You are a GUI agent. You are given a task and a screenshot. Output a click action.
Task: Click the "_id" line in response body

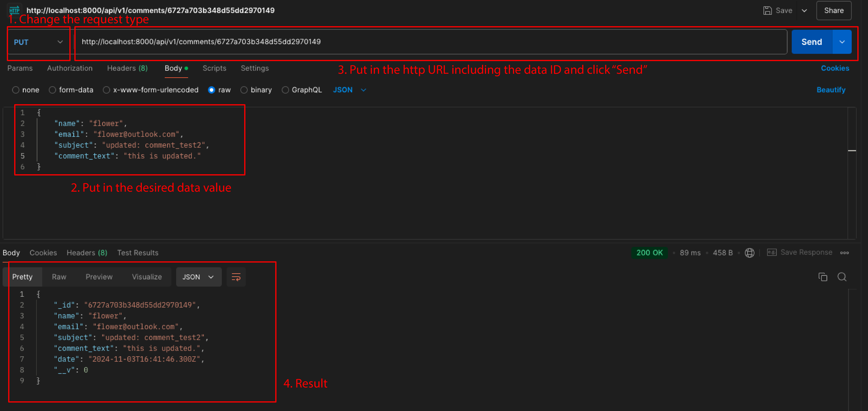point(127,305)
